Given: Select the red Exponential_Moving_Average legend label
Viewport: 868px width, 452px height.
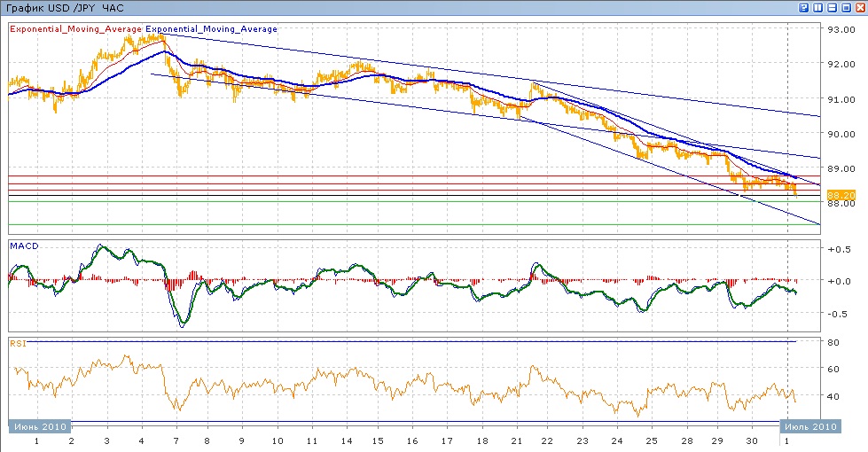Looking at the screenshot, I should (x=75, y=28).
